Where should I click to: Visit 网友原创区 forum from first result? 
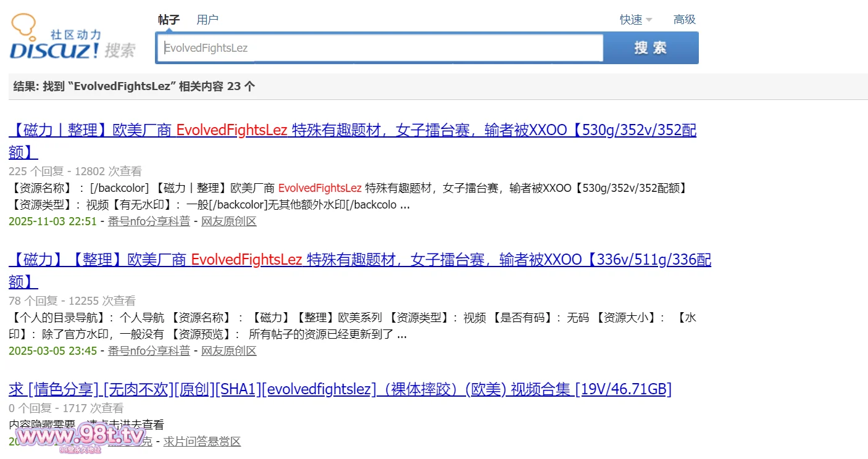(x=228, y=221)
